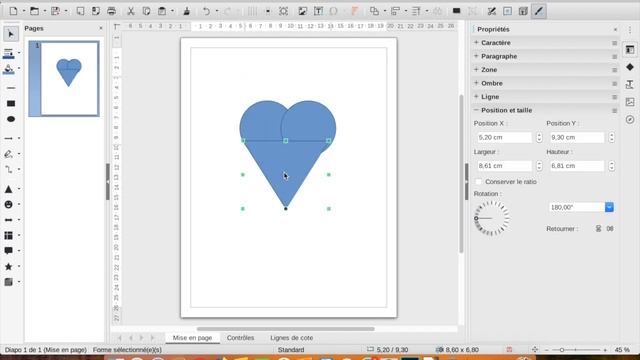
Task: Select the stars and banners tool
Action: coord(8,267)
